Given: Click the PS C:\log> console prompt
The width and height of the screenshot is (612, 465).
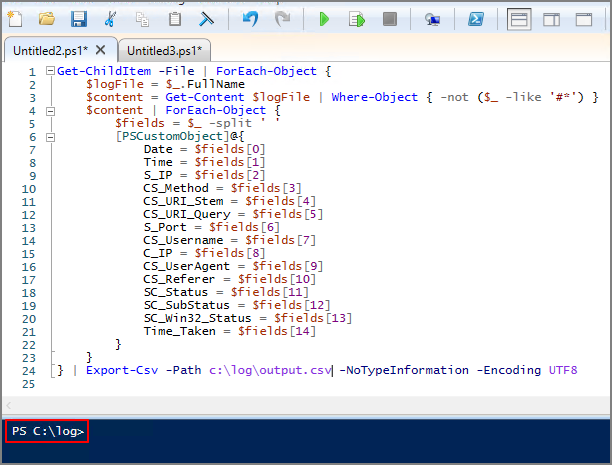Looking at the screenshot, I should coord(48,431).
